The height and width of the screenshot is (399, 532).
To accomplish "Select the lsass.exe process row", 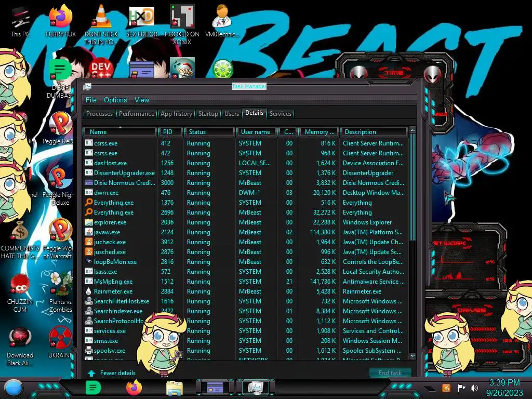I will (246, 271).
